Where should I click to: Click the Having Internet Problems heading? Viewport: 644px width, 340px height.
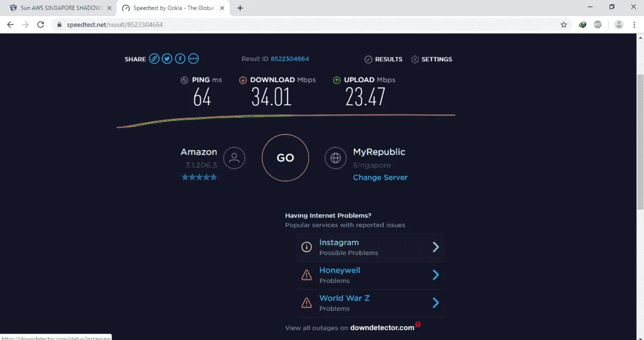(328, 215)
